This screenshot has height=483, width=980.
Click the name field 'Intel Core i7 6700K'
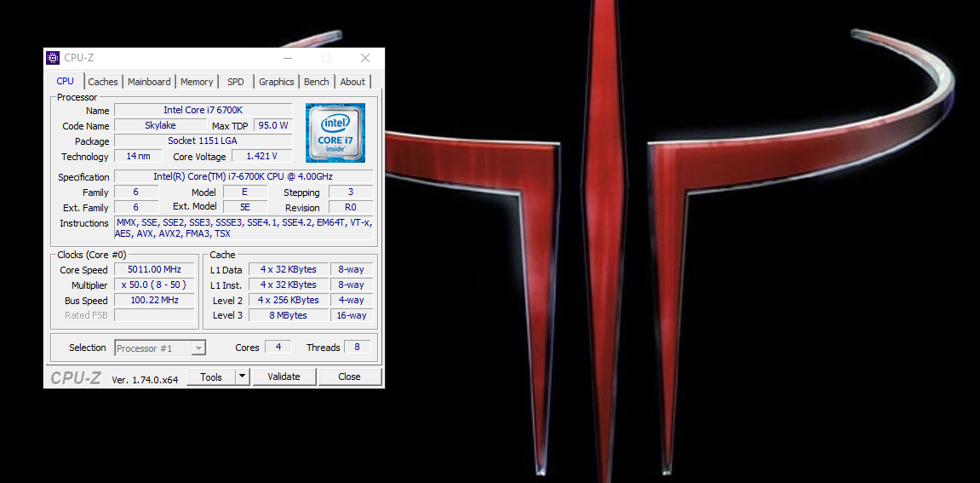(203, 110)
